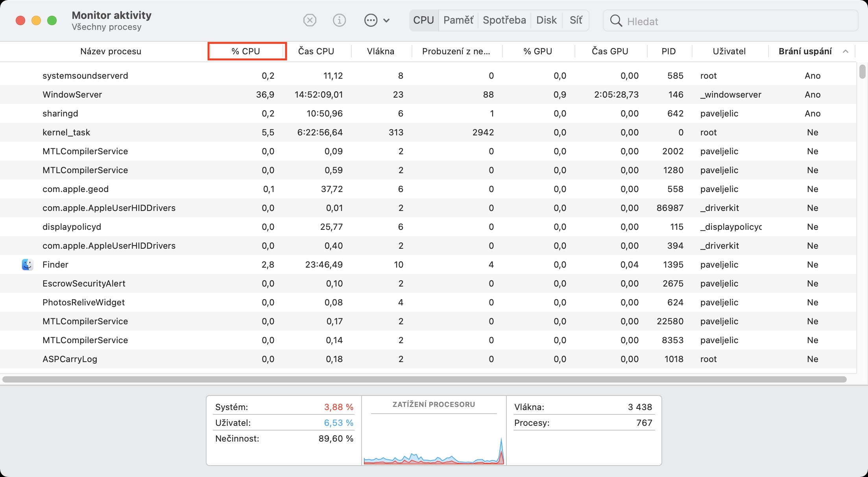Sort by the Název procesu column

coord(111,51)
